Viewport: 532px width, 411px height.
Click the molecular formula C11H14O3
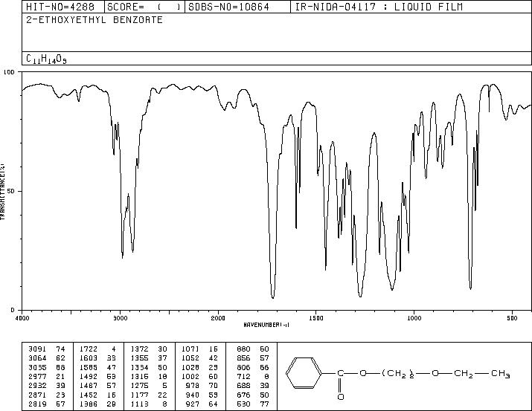pos(46,59)
